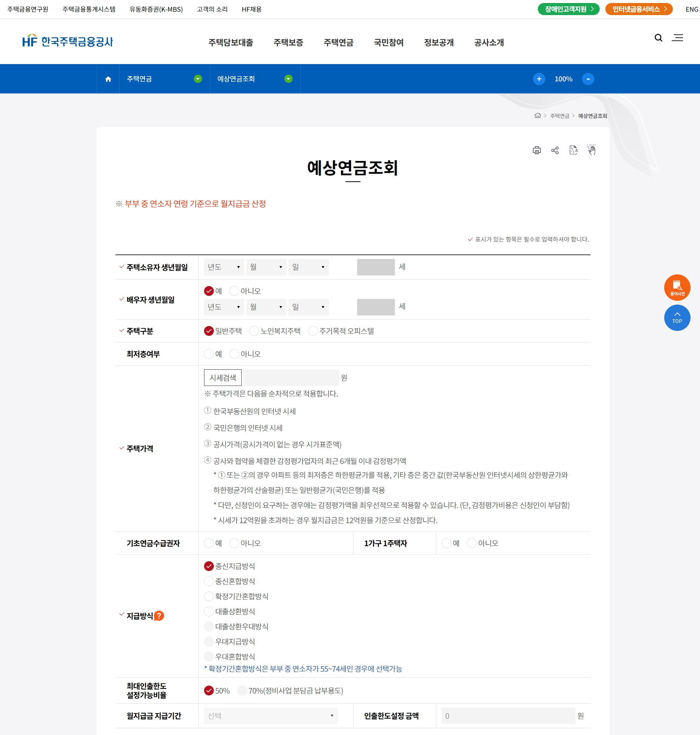Open the share icon near the page title
Viewport: 700px width, 735px height.
click(554, 150)
